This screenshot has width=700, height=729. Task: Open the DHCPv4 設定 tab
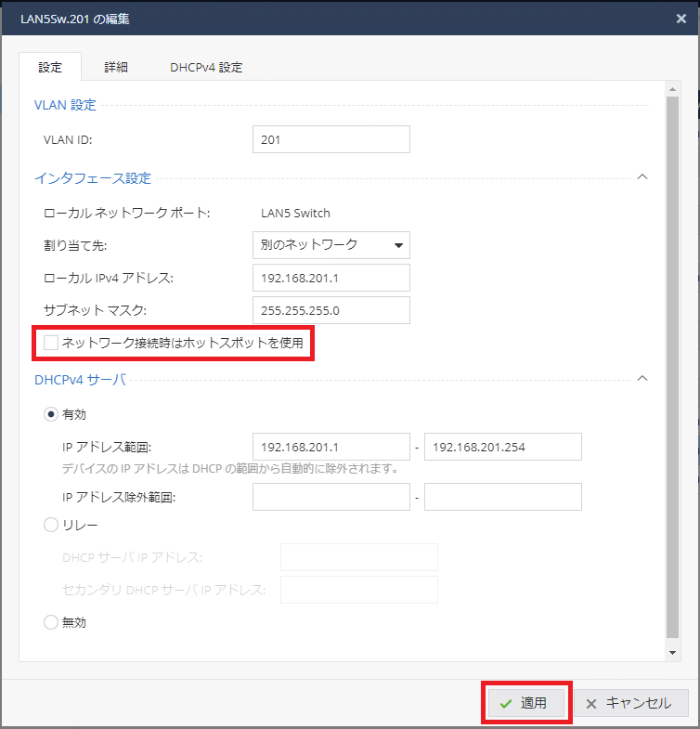point(206,67)
